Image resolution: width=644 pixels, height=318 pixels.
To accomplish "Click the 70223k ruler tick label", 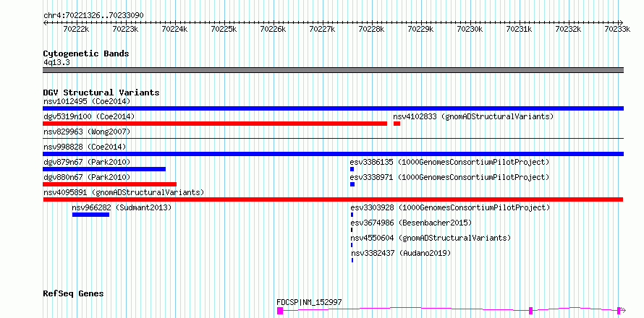I will pos(126,29).
